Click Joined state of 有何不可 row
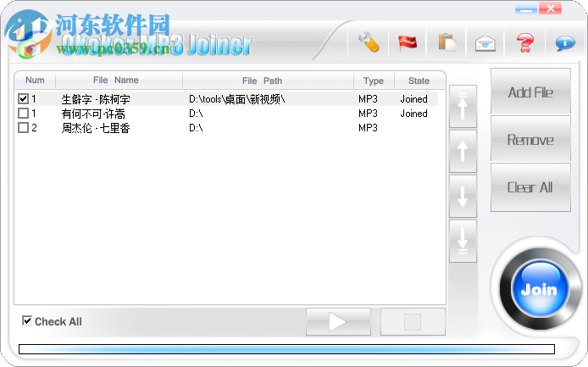Viewport: 588px width, 367px height. point(413,114)
